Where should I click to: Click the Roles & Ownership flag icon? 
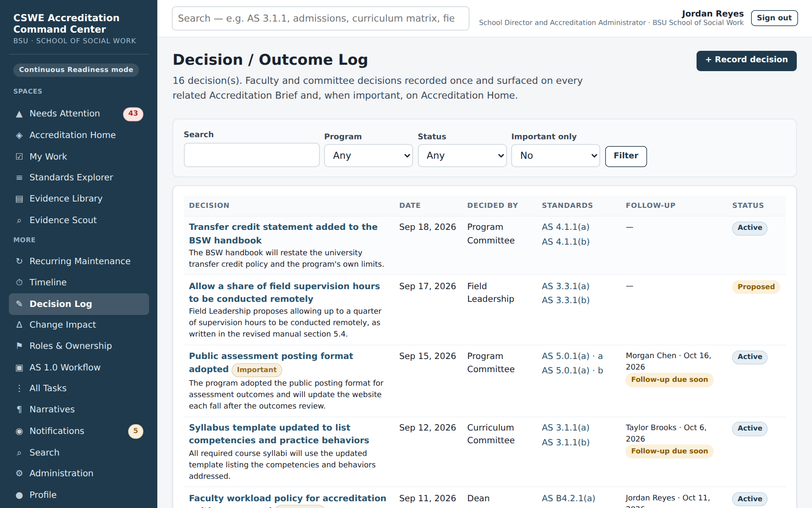(19, 346)
